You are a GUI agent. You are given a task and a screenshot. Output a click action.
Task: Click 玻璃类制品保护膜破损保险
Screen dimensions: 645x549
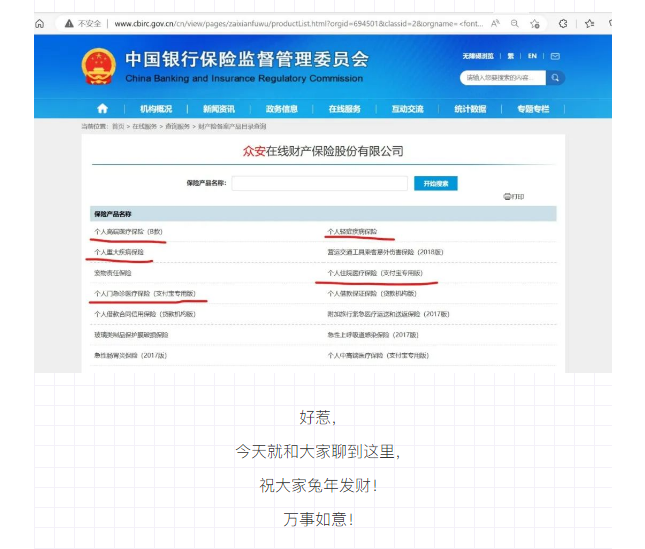point(131,335)
